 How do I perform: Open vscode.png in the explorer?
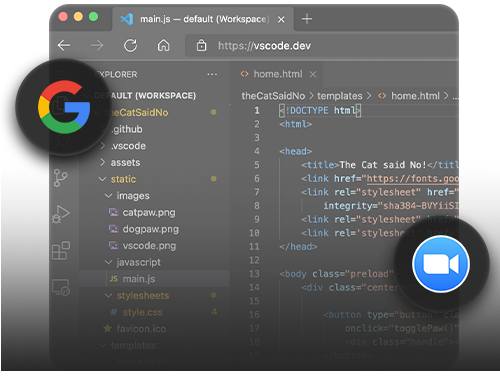(149, 246)
